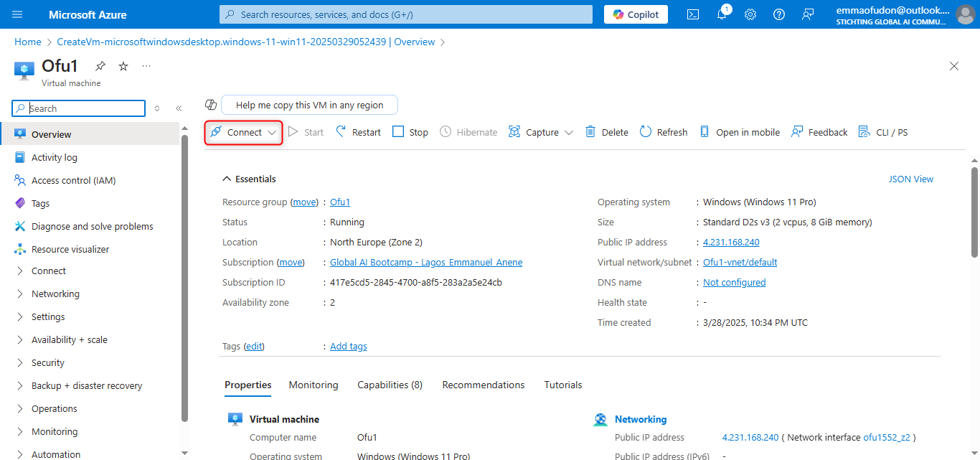
Task: Click CreateVm deployment breadcrumb link
Action: [246, 42]
